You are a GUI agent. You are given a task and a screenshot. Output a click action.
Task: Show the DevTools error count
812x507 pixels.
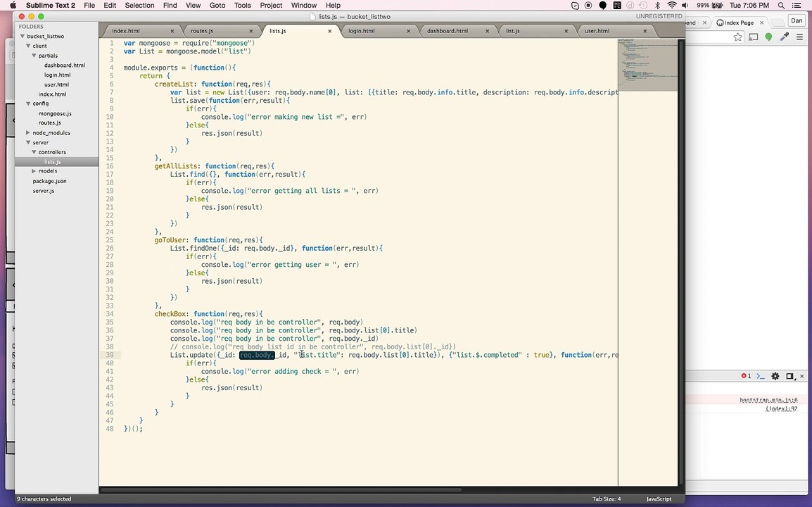click(747, 376)
